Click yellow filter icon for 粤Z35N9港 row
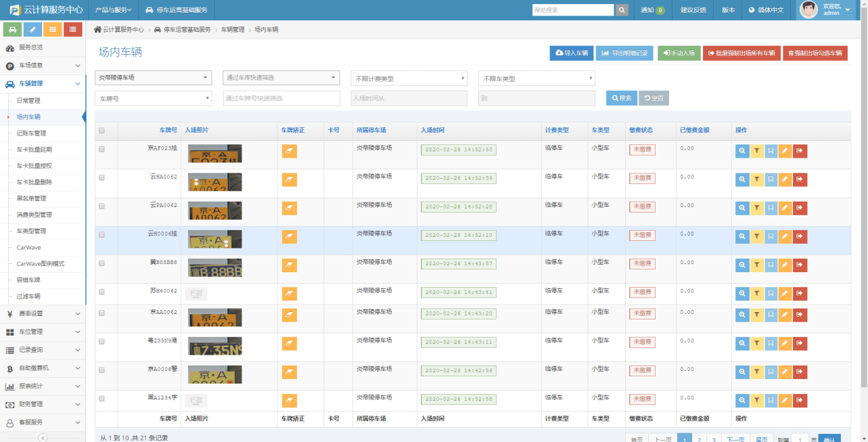The image size is (868, 442). [756, 343]
